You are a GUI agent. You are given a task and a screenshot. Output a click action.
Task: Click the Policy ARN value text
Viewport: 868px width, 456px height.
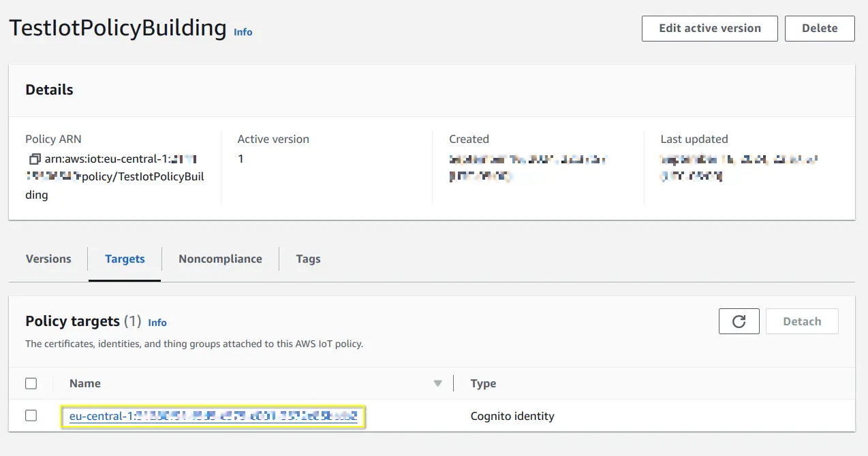coord(114,177)
